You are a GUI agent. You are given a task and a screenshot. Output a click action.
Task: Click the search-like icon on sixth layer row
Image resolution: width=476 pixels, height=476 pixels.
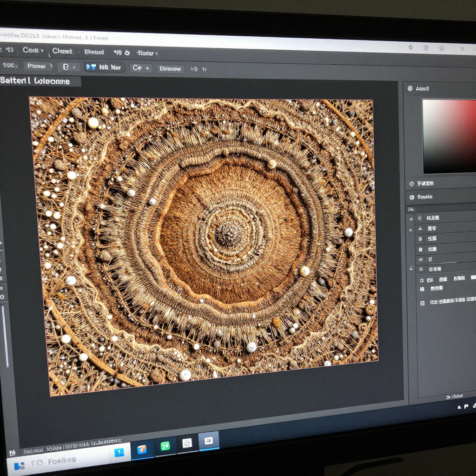click(421, 269)
